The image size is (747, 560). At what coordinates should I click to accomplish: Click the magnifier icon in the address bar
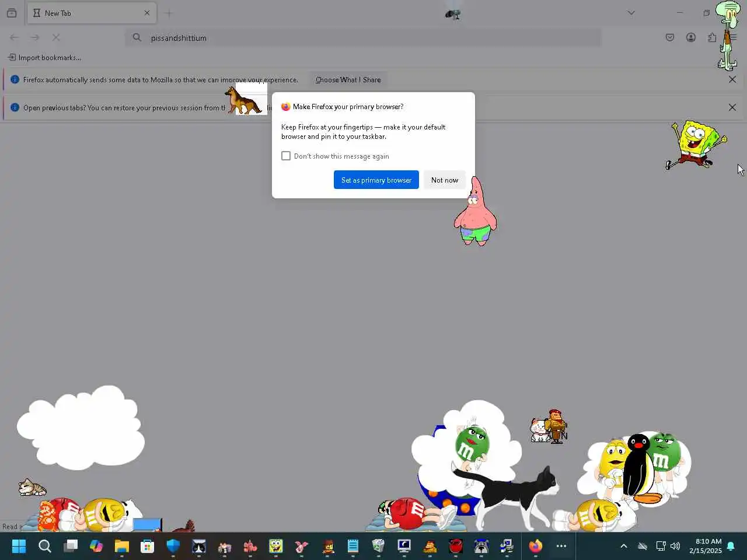pyautogui.click(x=137, y=37)
